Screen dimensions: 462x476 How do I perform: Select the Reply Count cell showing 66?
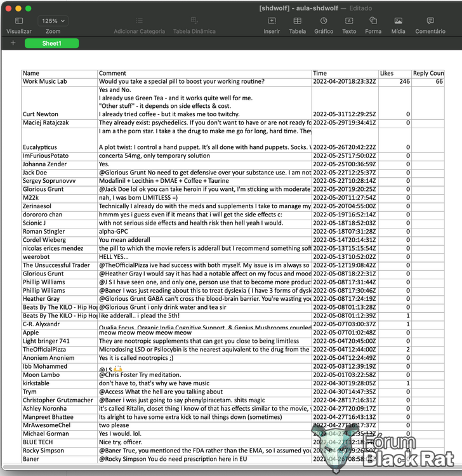[x=428, y=82]
